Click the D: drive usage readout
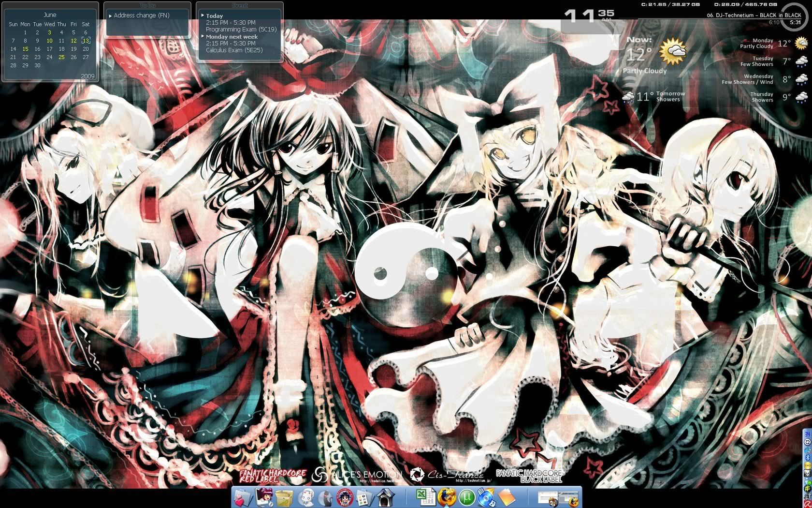 [745, 4]
